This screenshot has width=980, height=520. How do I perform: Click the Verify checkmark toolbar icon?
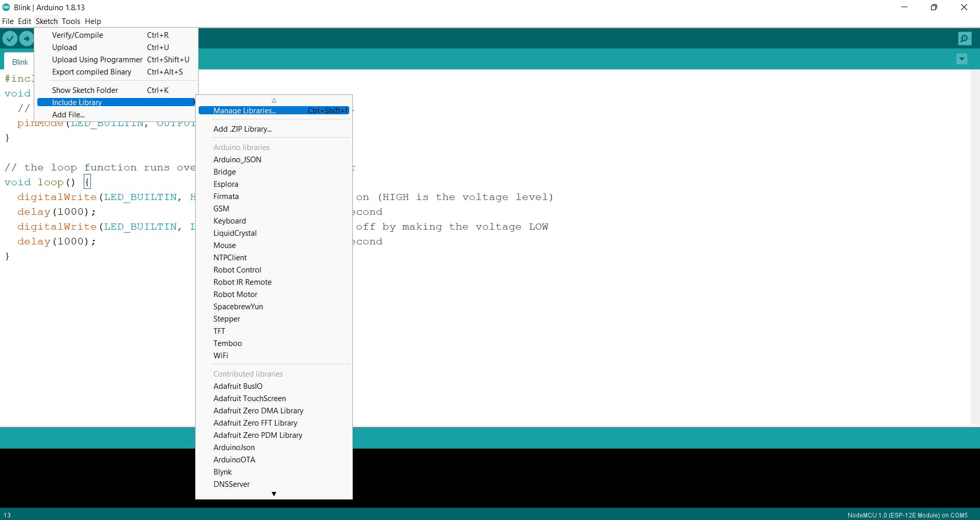pyautogui.click(x=10, y=39)
